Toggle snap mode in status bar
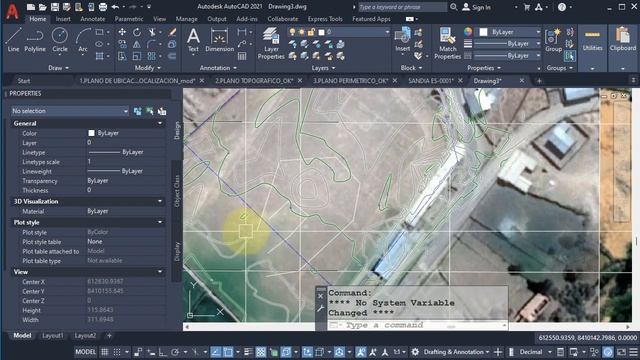The image size is (640, 360). pos(117,352)
